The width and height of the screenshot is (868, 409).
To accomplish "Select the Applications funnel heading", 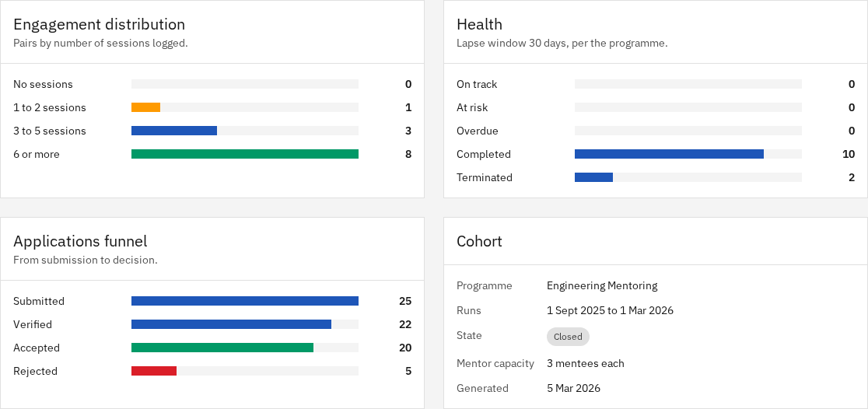I will coord(80,241).
